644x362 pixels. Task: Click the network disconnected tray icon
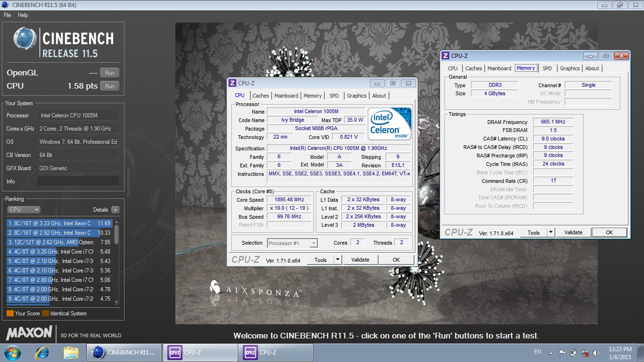[585, 353]
